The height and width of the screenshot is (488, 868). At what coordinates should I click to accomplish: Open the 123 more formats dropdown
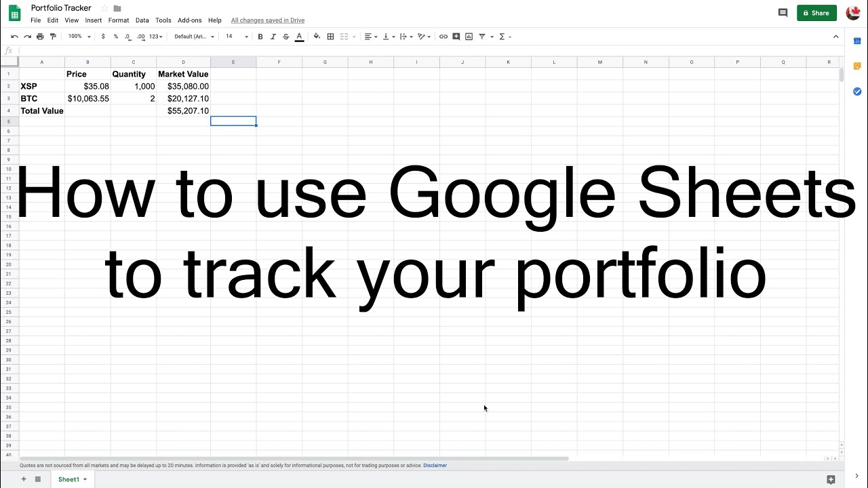(x=157, y=37)
